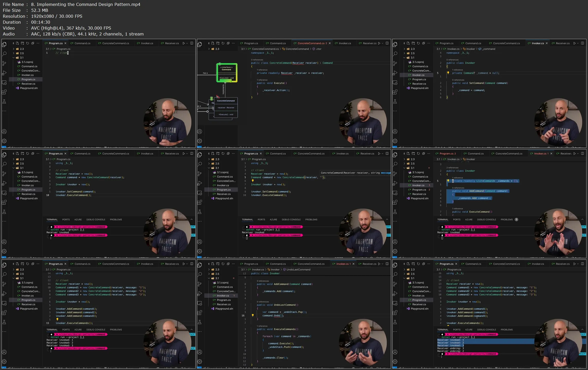Click 'UndoLastCommand' breadcrumb in bottom-middle frame
This screenshot has width=588, height=370.
(297, 269)
